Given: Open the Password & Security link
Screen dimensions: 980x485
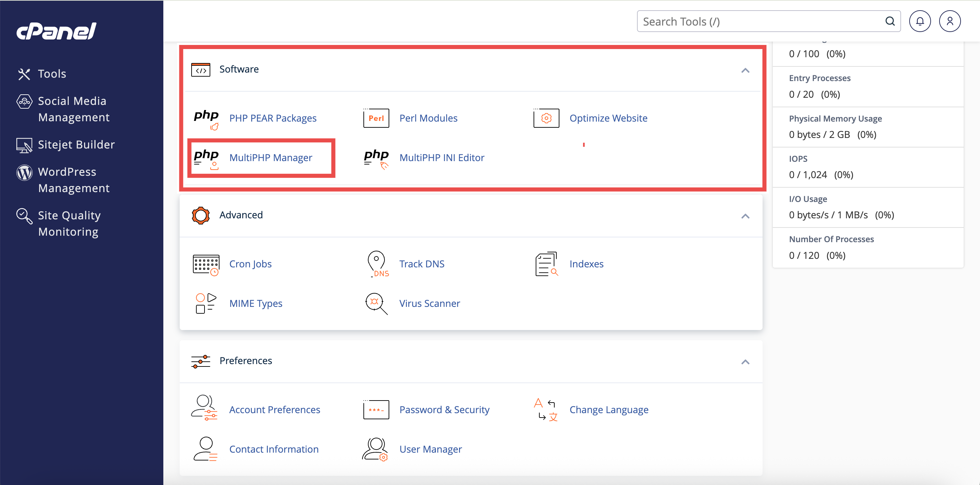Looking at the screenshot, I should click(x=444, y=410).
